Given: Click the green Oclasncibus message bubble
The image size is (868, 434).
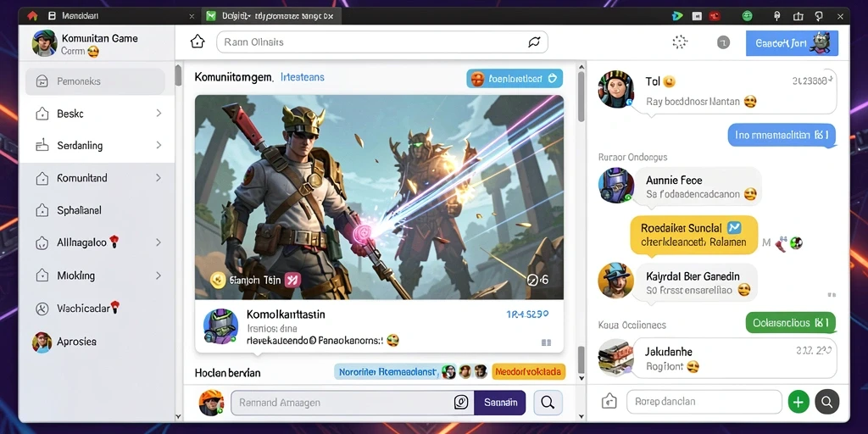Looking at the screenshot, I should click(791, 323).
